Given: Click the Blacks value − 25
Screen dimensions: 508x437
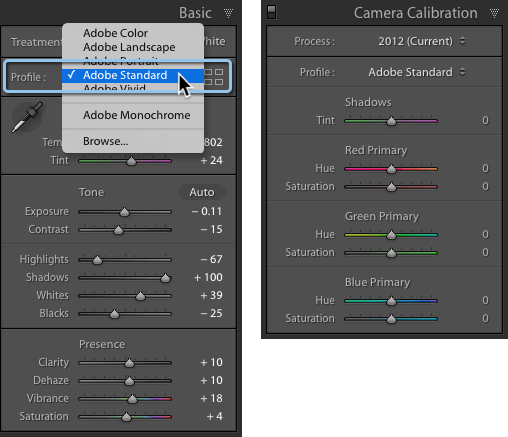Looking at the screenshot, I should coord(211,313).
